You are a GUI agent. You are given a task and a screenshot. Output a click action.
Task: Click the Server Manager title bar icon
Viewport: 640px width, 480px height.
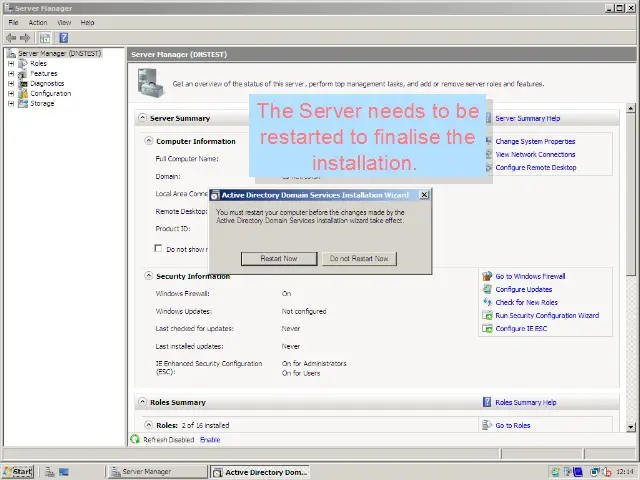coord(8,8)
